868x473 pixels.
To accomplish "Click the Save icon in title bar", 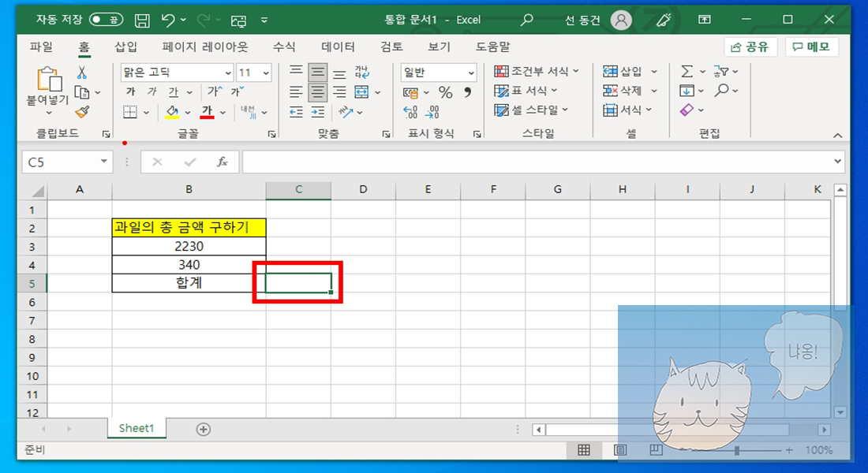I will [142, 20].
